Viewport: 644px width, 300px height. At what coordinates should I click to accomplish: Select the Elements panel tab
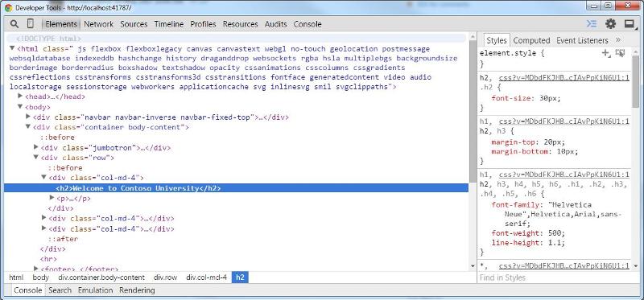[x=61, y=24]
